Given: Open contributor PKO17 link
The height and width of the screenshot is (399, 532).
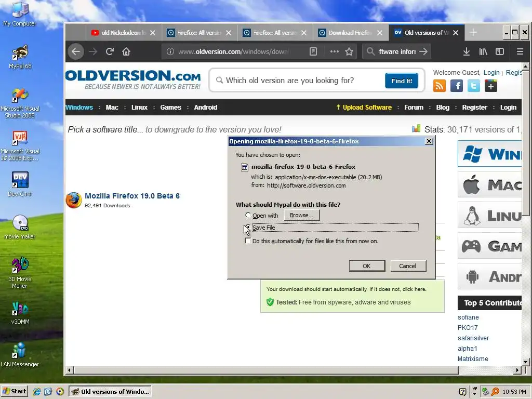Looking at the screenshot, I should tap(468, 328).
